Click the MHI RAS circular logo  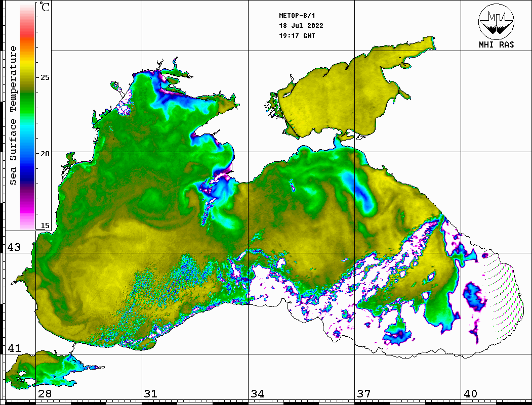pos(496,21)
